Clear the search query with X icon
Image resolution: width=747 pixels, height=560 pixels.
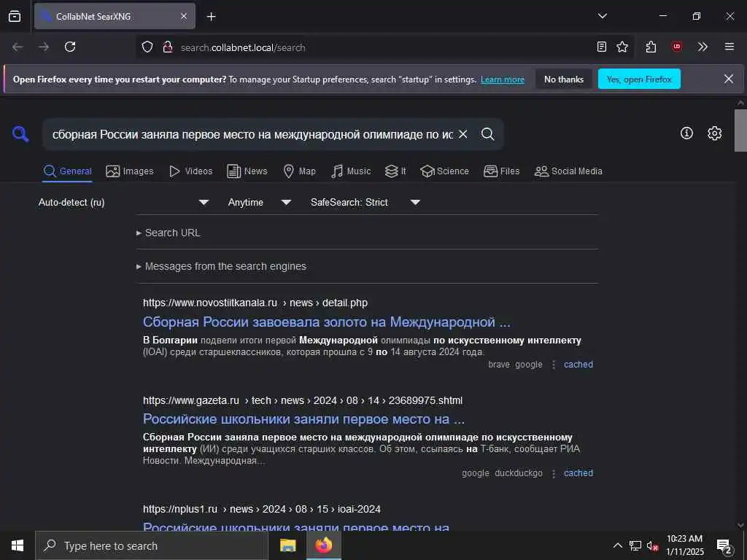462,134
